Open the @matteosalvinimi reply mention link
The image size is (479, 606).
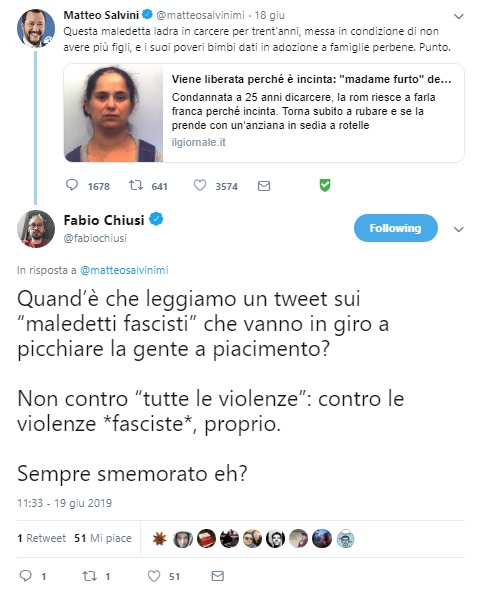pos(124,270)
